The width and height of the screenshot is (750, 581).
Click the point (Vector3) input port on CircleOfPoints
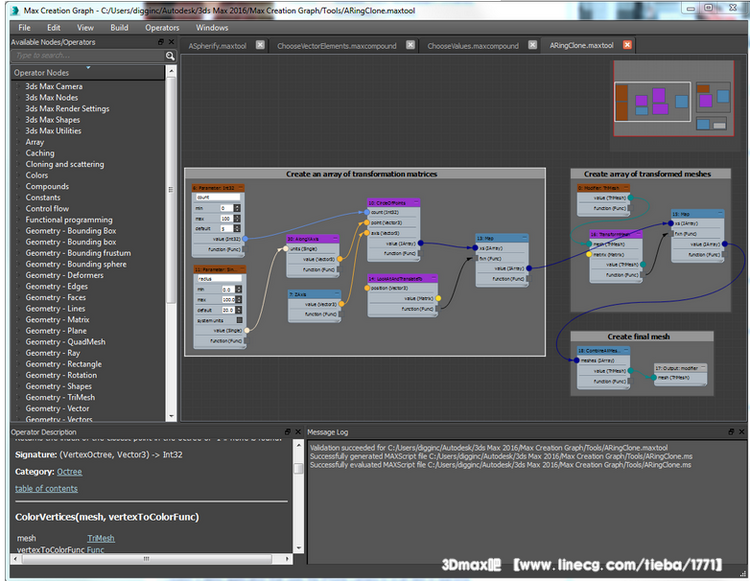click(367, 222)
